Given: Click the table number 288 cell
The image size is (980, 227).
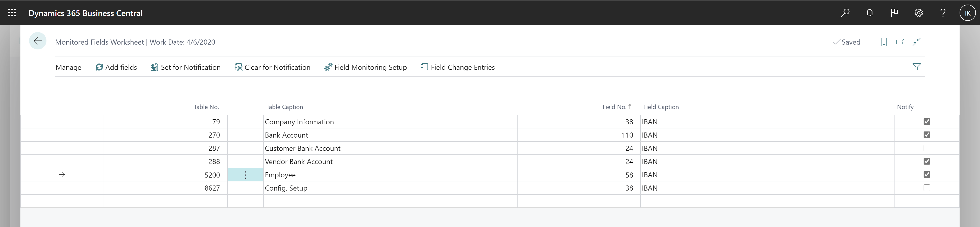Looking at the screenshot, I should (x=165, y=161).
